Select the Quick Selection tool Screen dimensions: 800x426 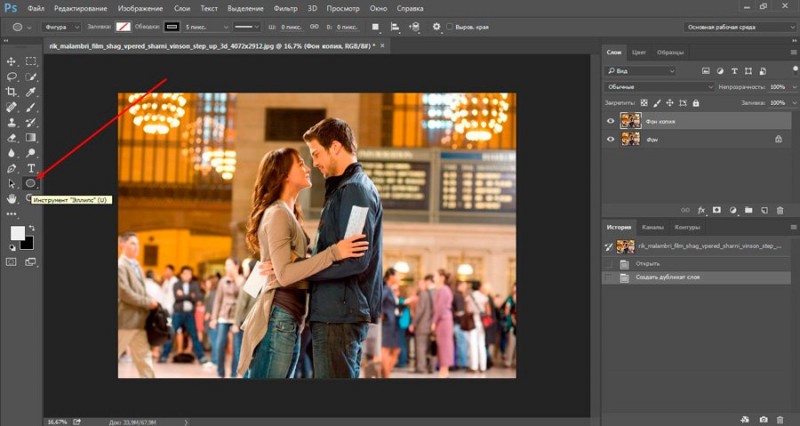[31, 77]
